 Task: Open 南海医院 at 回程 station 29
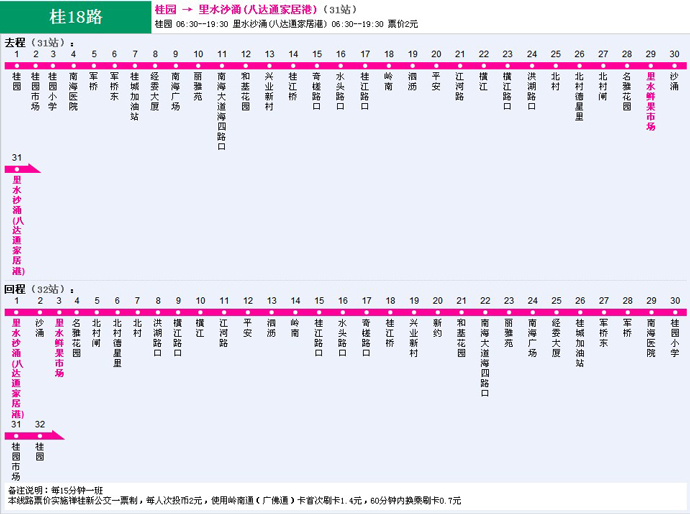651,338
